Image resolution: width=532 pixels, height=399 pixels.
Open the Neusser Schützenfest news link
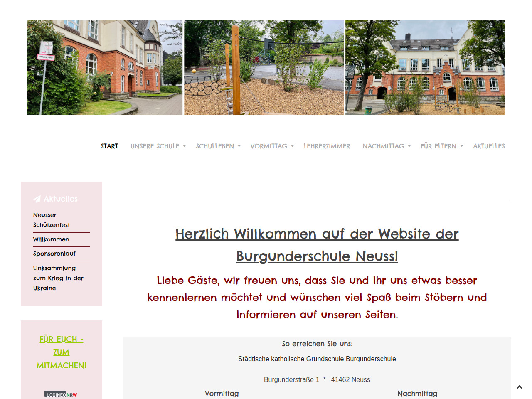pyautogui.click(x=51, y=220)
